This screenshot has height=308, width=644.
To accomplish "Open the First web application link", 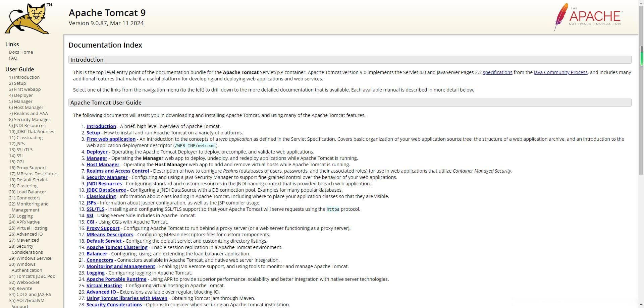I will coord(111,139).
